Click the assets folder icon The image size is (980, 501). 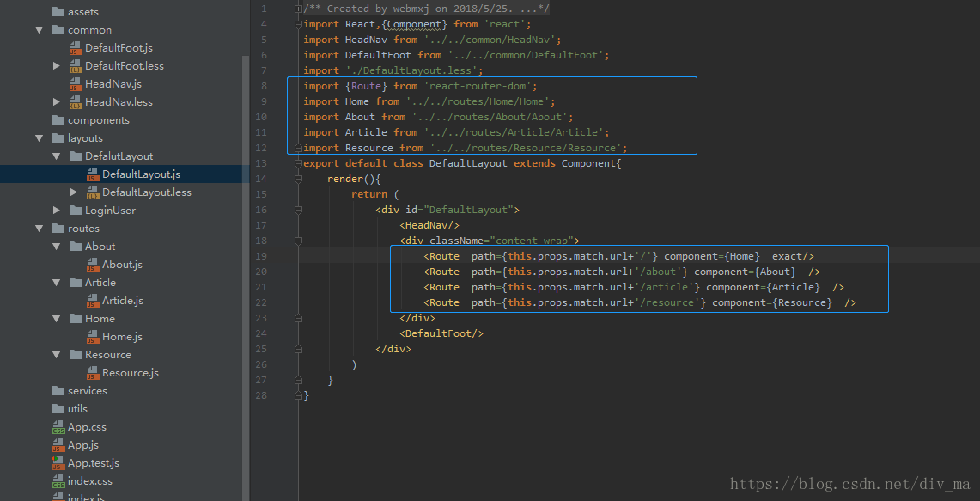58,12
